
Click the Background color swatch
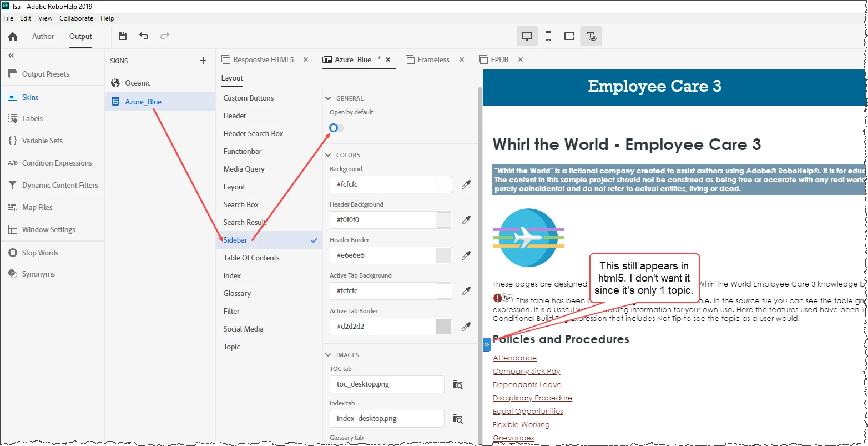click(x=443, y=184)
